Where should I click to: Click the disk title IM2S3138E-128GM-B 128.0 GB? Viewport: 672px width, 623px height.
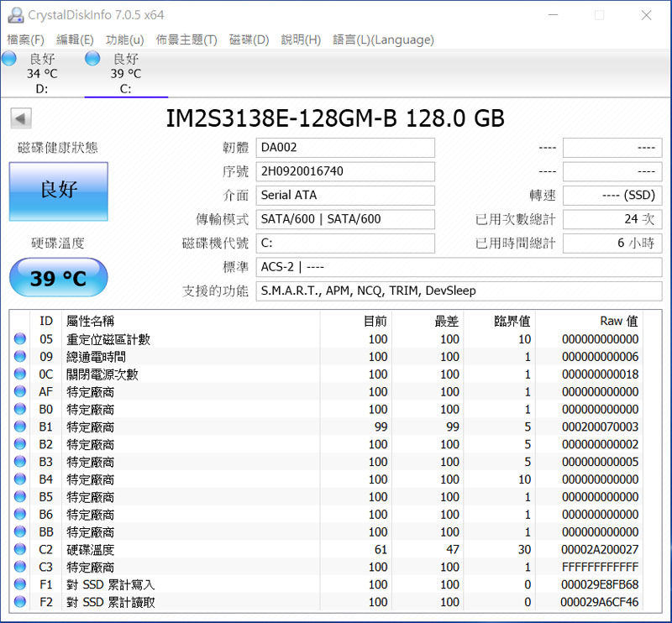point(335,118)
